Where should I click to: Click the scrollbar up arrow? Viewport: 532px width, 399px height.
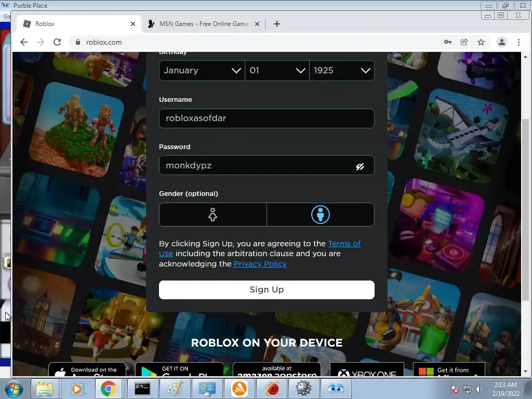[x=525, y=56]
